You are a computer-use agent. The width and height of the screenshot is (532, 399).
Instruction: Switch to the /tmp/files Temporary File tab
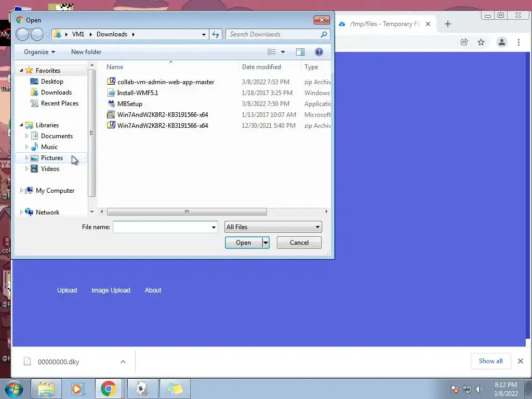coord(385,24)
